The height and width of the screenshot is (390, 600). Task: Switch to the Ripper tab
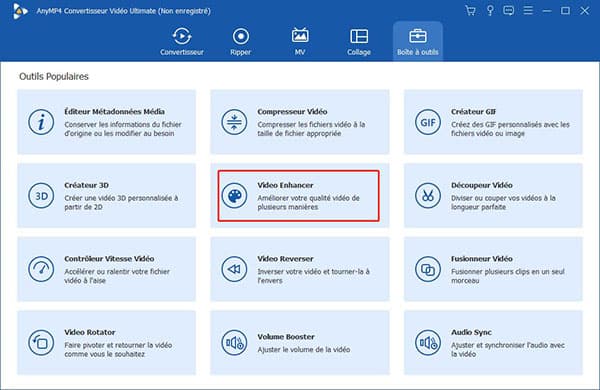(x=241, y=42)
